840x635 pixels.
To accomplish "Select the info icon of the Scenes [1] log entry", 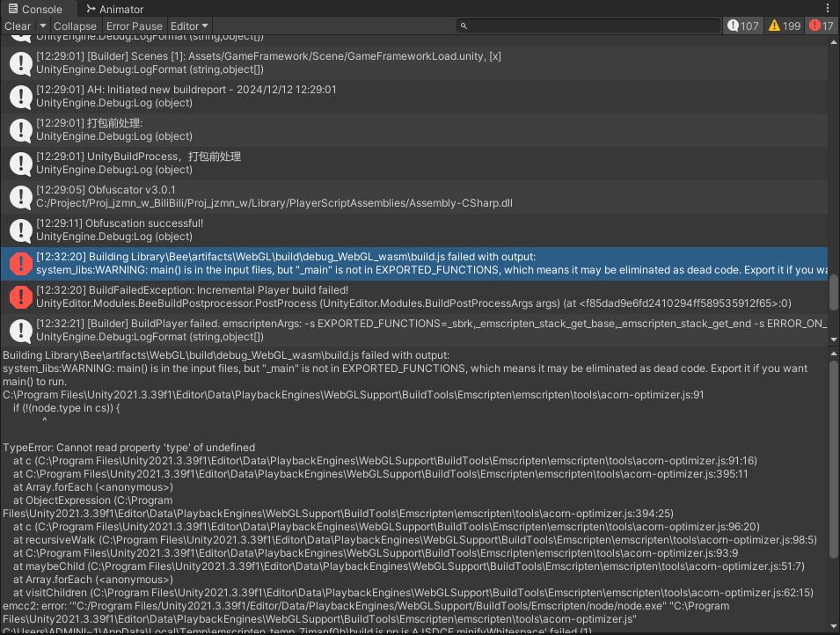I will coord(21,63).
